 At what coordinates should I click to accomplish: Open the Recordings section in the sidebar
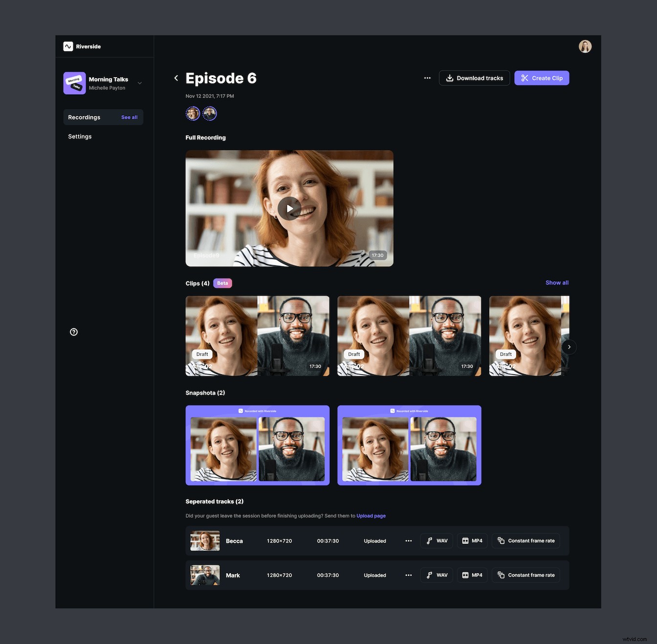84,117
